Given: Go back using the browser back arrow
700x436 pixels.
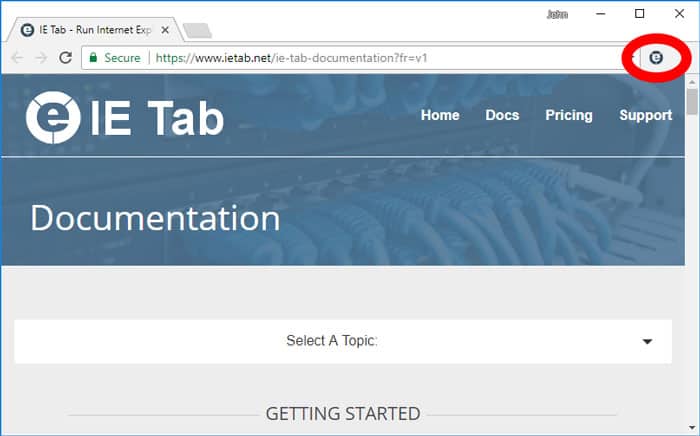Looking at the screenshot, I should [17, 58].
